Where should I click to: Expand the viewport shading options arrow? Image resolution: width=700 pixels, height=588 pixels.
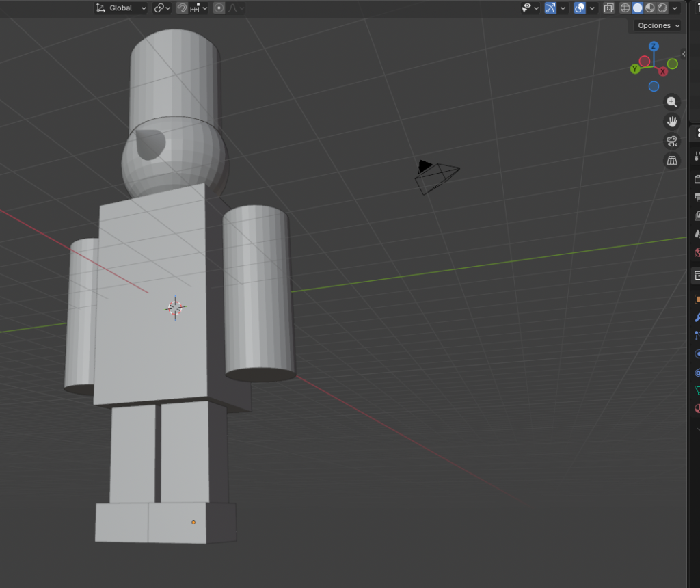(675, 8)
